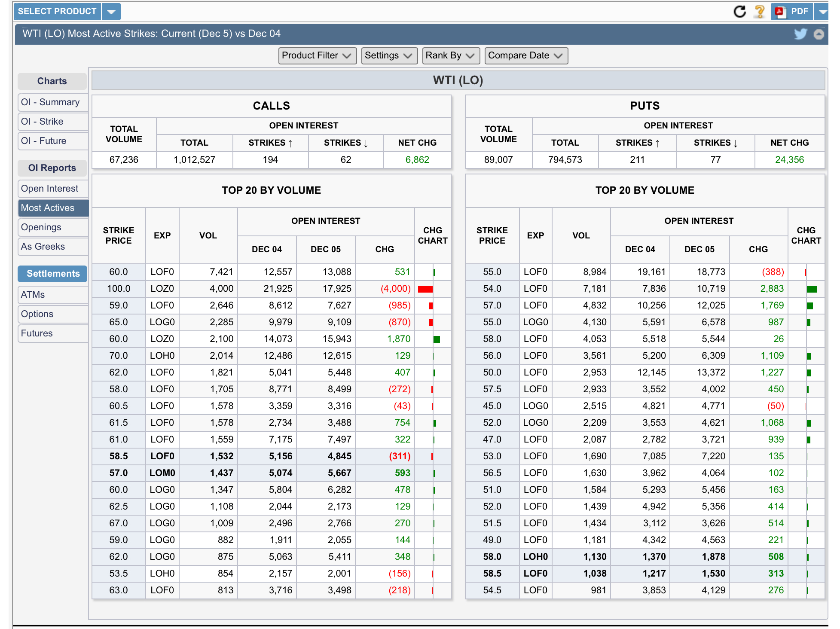Click the Select Product button
The image size is (840, 629).
coord(57,12)
